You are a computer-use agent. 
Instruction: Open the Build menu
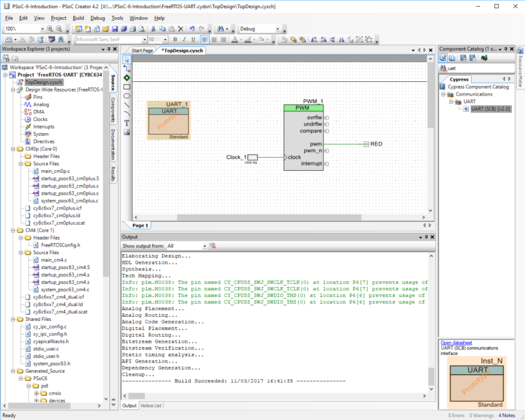coord(79,18)
